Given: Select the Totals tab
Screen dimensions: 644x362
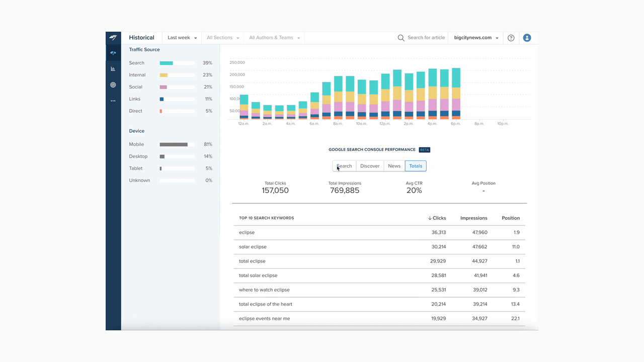Looking at the screenshot, I should 416,166.
